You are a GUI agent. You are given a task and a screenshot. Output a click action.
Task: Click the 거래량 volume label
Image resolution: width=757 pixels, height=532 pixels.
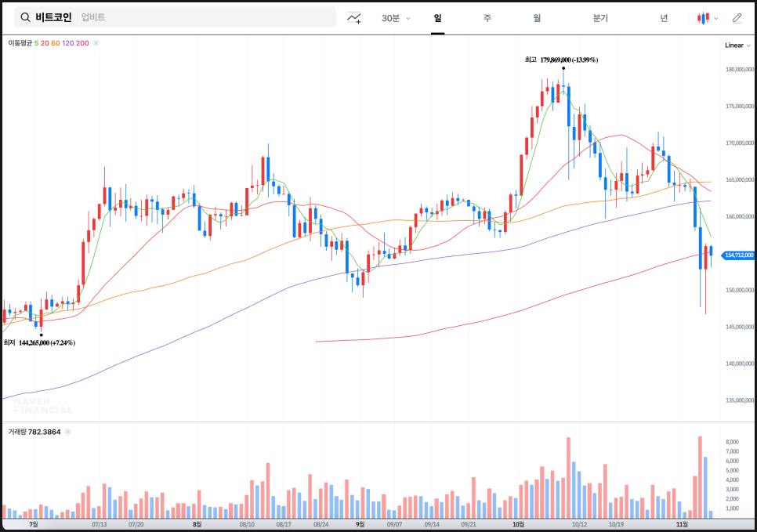click(x=19, y=432)
